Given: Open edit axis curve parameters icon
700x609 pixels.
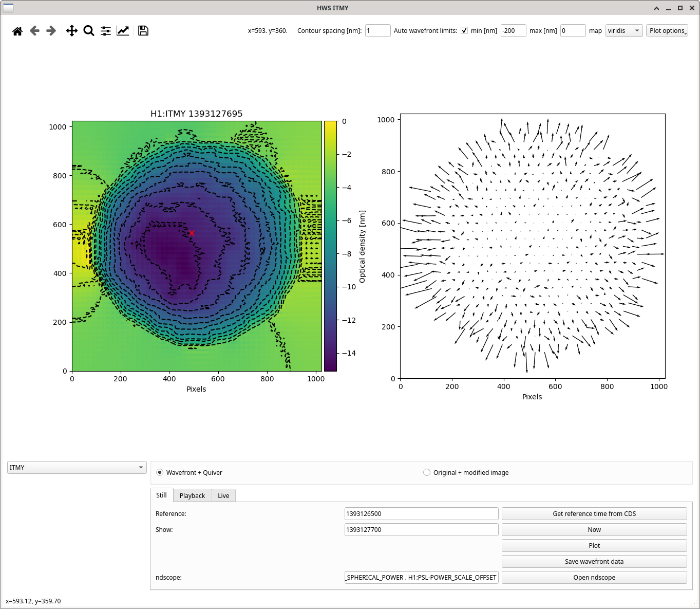Looking at the screenshot, I should [x=123, y=31].
